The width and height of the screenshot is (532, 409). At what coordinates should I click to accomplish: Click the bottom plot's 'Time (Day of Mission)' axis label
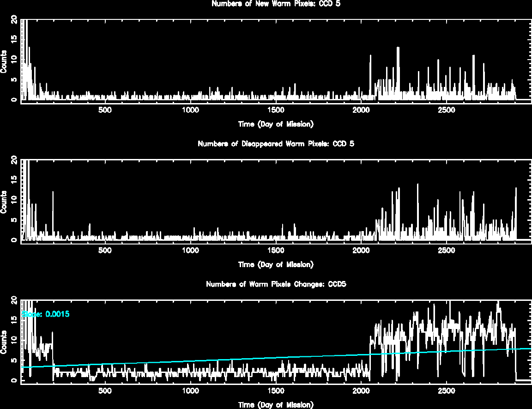tap(276, 404)
